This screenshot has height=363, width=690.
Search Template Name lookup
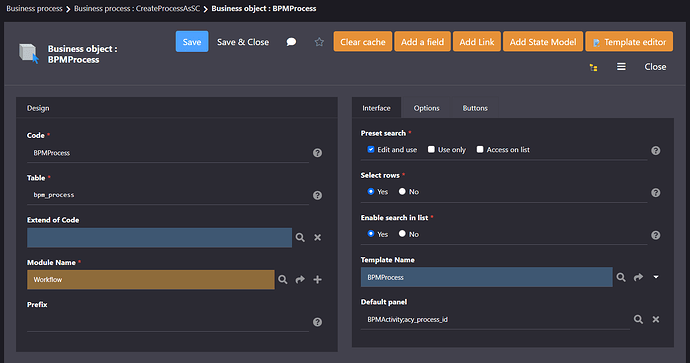[x=621, y=277]
